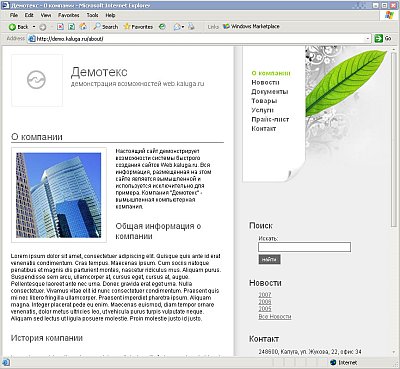Open the Favorites star button
Screen dimensions: 400x369
point(138,27)
